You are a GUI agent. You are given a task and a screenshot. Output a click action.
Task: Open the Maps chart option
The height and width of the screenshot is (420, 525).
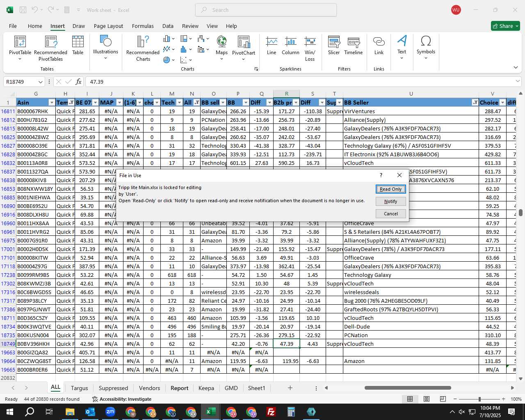coord(221,48)
